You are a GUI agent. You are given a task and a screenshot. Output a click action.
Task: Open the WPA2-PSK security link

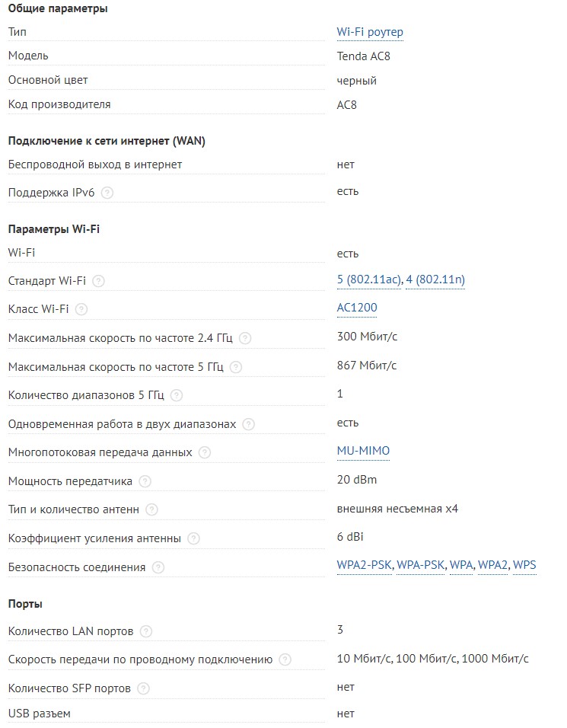tap(365, 565)
